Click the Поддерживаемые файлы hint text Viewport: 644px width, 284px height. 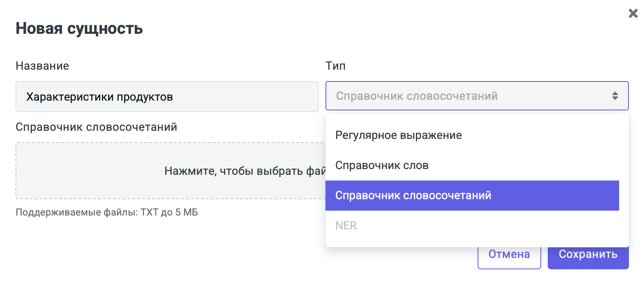click(106, 212)
